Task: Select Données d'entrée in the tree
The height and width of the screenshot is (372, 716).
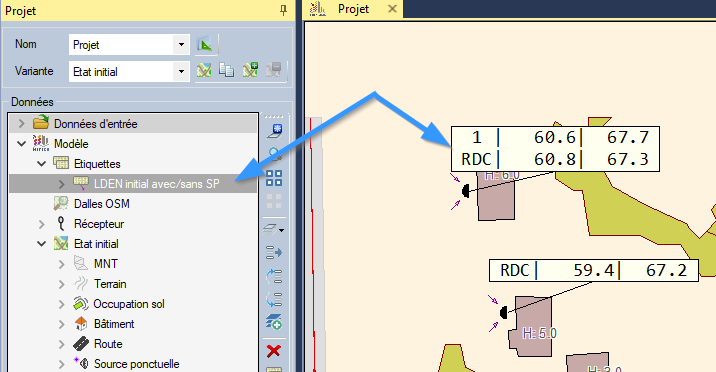Action: point(95,124)
